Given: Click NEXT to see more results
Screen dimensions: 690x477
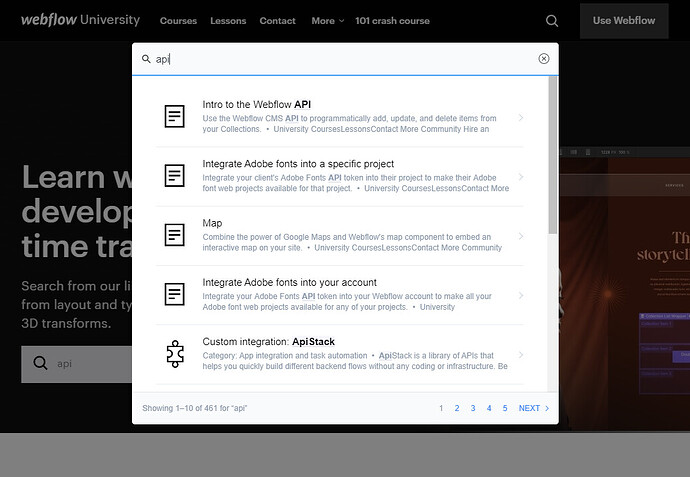Looking at the screenshot, I should click(534, 408).
